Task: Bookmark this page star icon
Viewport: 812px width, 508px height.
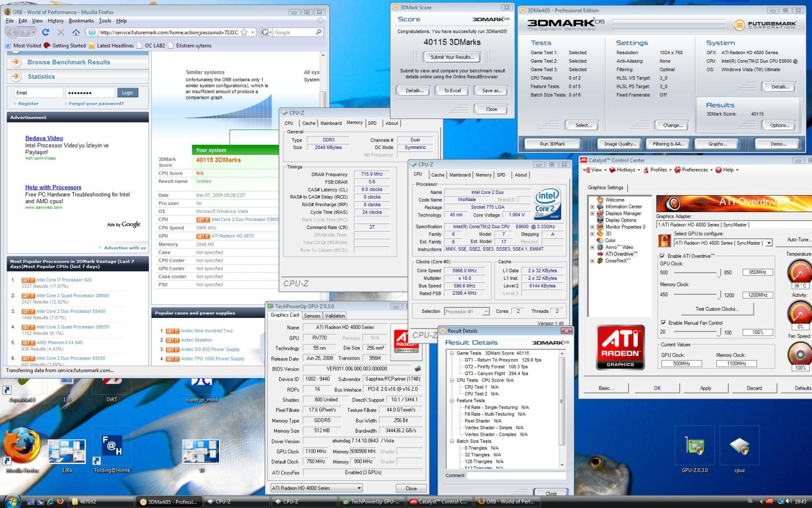Action: click(244, 32)
